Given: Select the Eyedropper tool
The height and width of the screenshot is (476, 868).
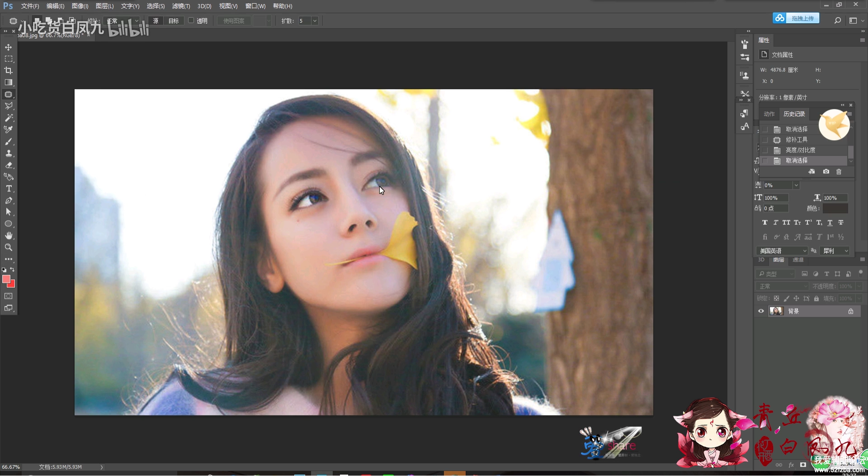Looking at the screenshot, I should pos(9,129).
